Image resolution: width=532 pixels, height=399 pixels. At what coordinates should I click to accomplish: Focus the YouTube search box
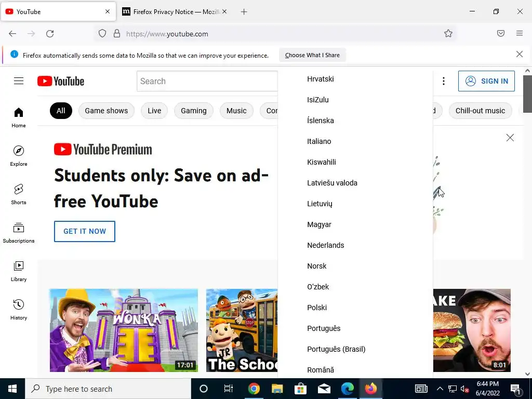(x=207, y=81)
